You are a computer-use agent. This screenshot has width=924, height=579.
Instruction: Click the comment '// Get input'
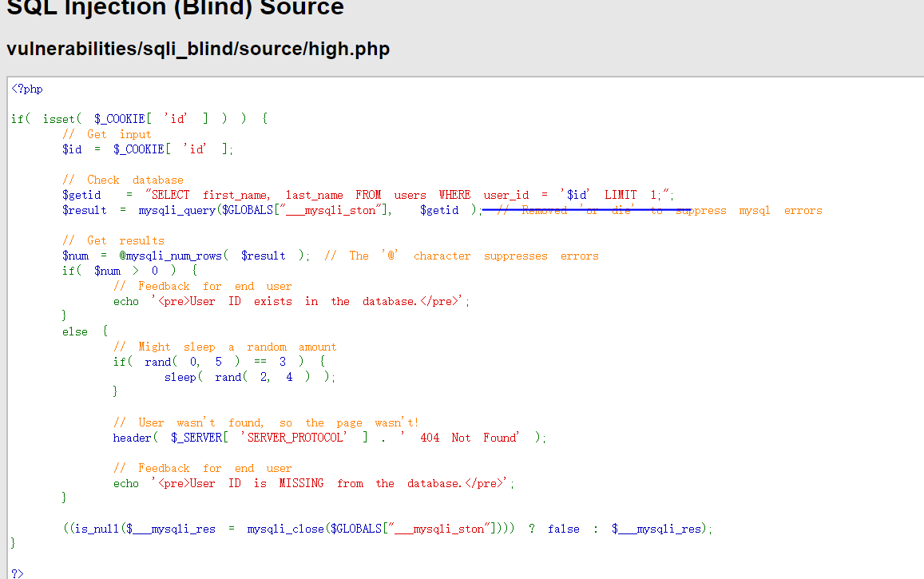[107, 134]
